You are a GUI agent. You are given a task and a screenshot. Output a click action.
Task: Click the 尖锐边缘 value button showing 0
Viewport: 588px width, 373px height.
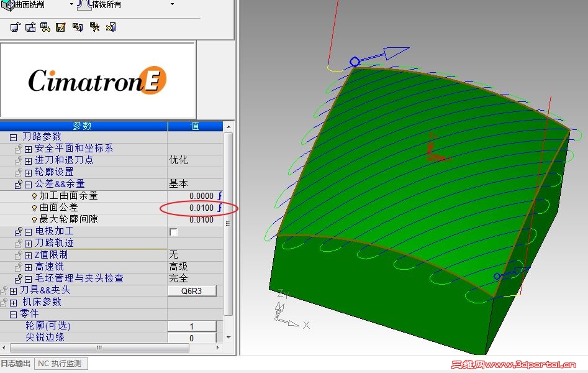[192, 338]
